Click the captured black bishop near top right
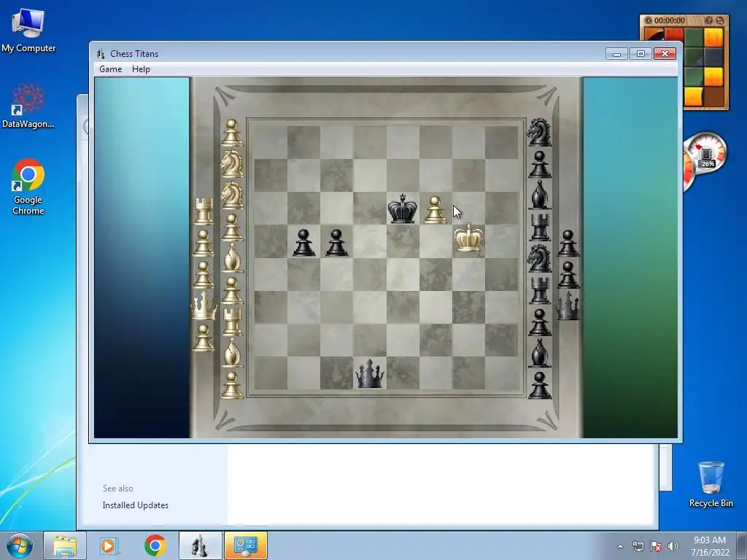Screen dimensions: 747x560 pyautogui.click(x=539, y=195)
